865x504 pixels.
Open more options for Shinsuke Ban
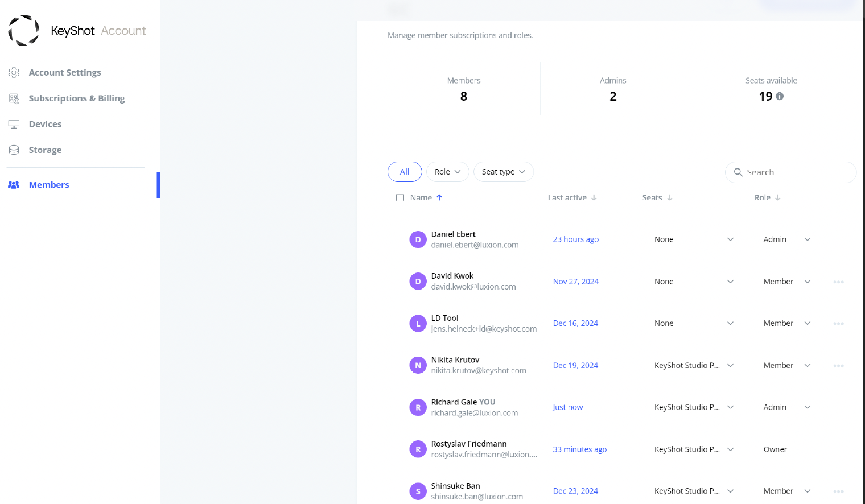point(838,491)
